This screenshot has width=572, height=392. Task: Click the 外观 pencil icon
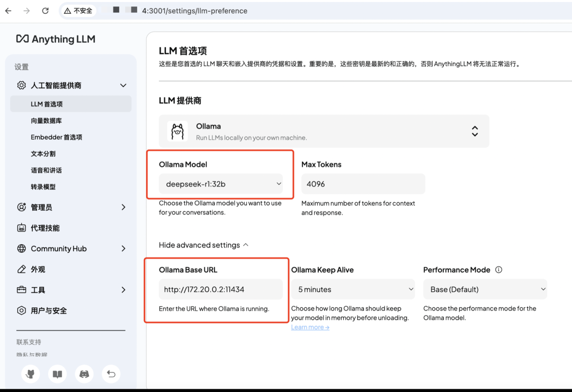22,269
